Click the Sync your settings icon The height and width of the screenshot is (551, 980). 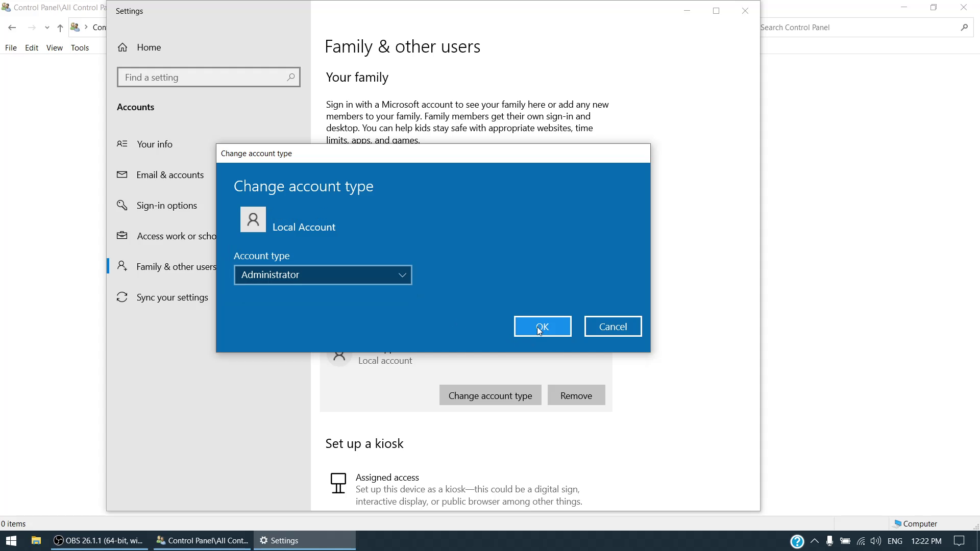coord(122,297)
